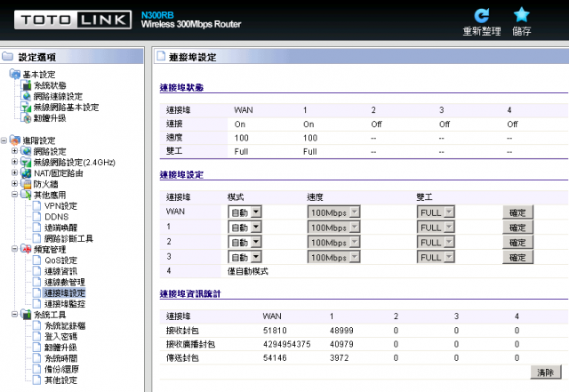Screen dimensions: 569x392
Task: Open WAN port mode dropdown
Action: click(x=244, y=212)
